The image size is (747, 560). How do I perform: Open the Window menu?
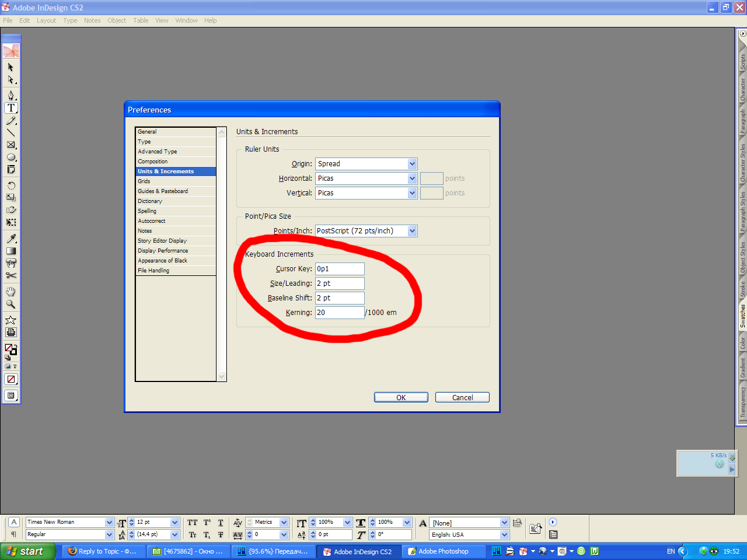(186, 20)
